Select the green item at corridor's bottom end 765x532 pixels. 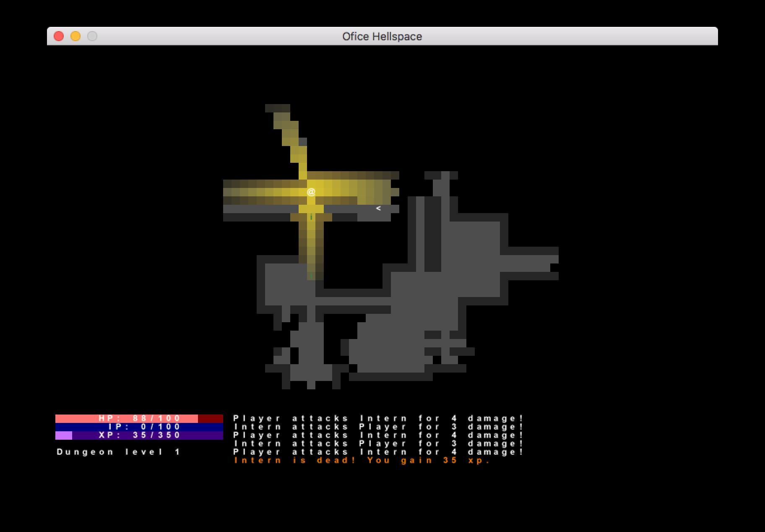(311, 275)
